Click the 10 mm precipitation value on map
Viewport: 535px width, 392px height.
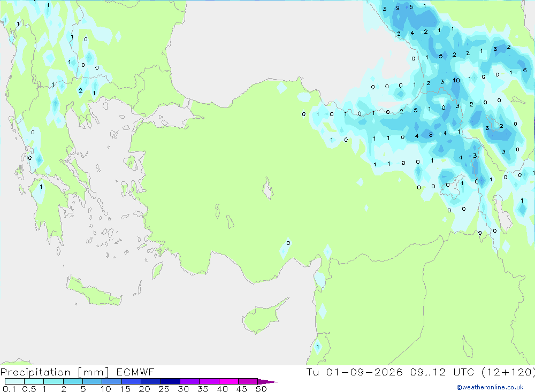point(456,80)
